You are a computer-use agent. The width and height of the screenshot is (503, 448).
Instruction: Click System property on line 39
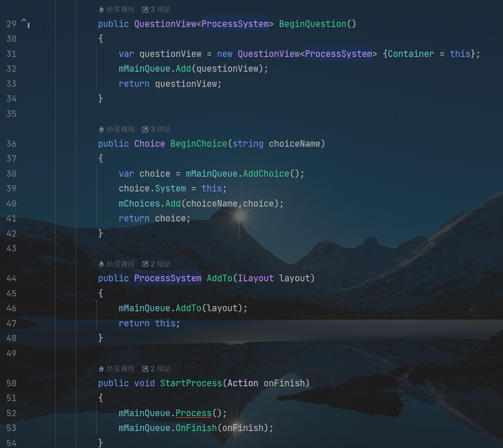[170, 189]
